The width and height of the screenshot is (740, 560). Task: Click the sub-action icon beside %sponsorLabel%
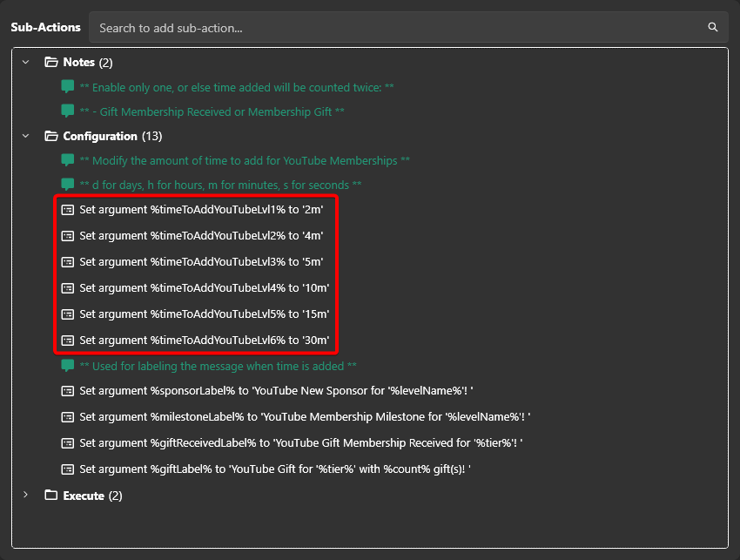[67, 390]
